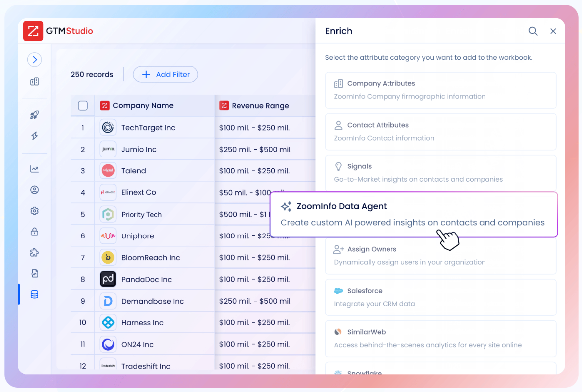Click the 250 records count text
Screen dimensions: 582x392
[x=92, y=74]
